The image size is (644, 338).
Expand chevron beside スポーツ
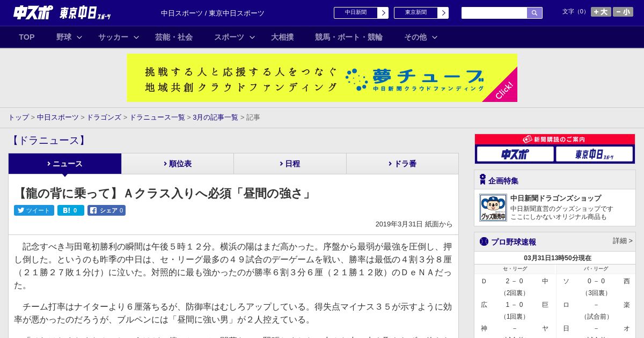pyautogui.click(x=252, y=37)
